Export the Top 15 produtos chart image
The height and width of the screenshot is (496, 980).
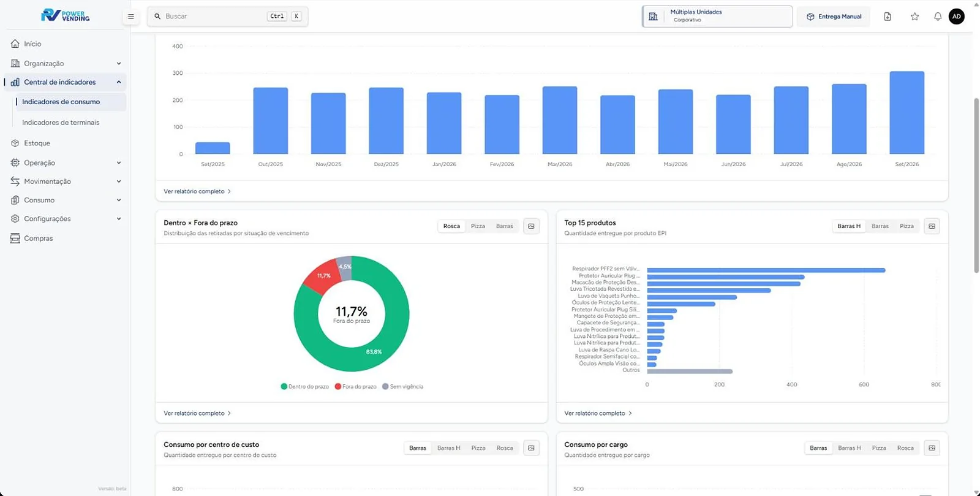tap(932, 226)
